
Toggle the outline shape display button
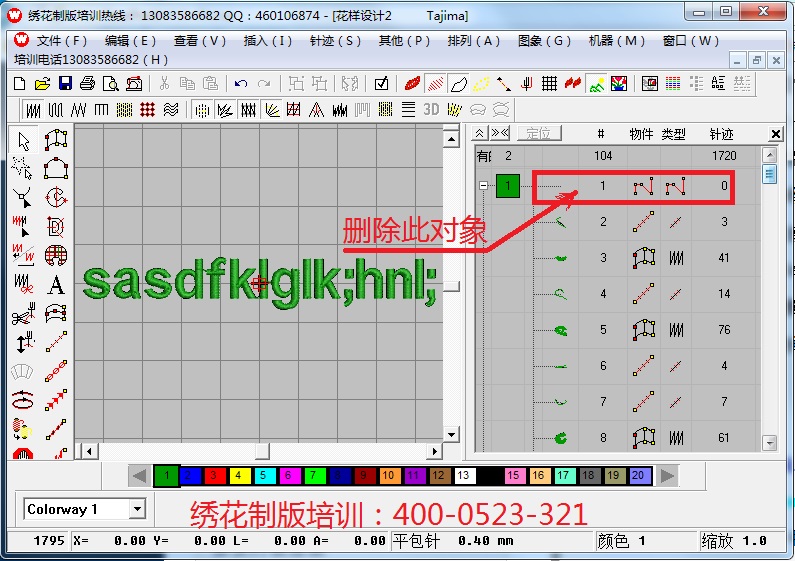pos(458,84)
